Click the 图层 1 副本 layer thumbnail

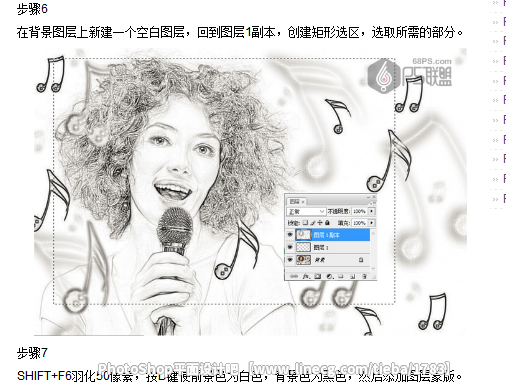[303, 235]
